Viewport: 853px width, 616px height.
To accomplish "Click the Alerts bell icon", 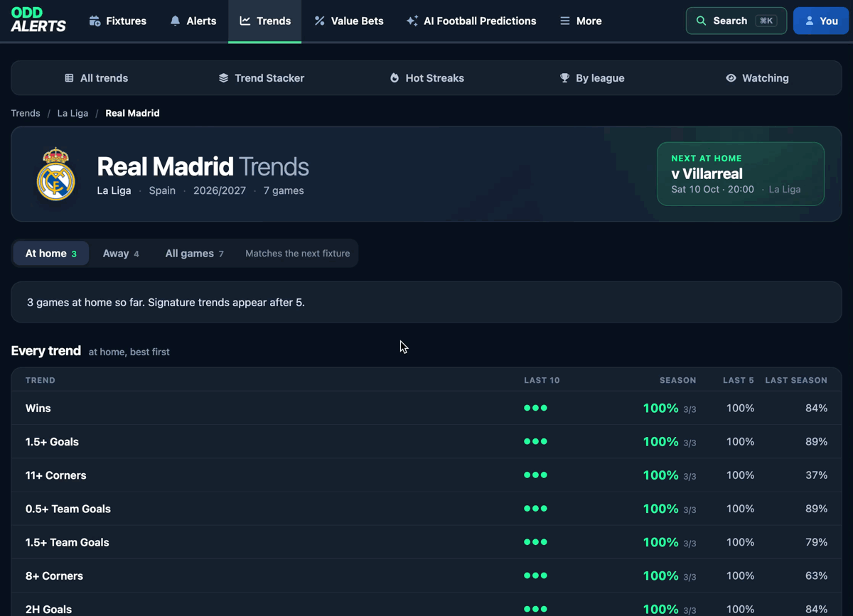I will pyautogui.click(x=175, y=21).
